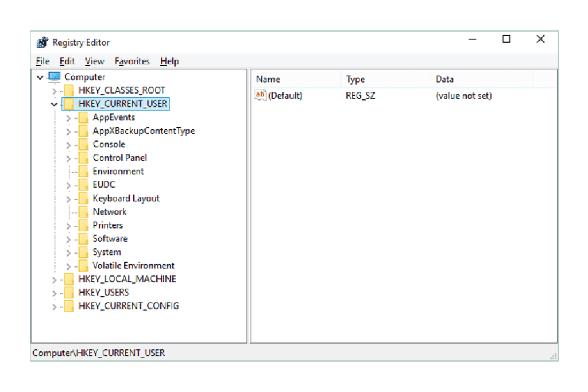588x392 pixels.
Task: Click the Registry Editor title bar icon
Action: tap(42, 42)
